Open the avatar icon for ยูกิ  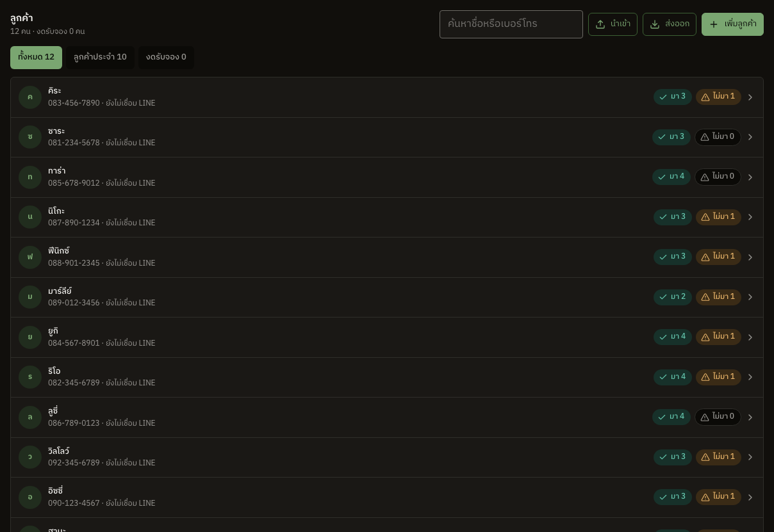[x=30, y=337]
